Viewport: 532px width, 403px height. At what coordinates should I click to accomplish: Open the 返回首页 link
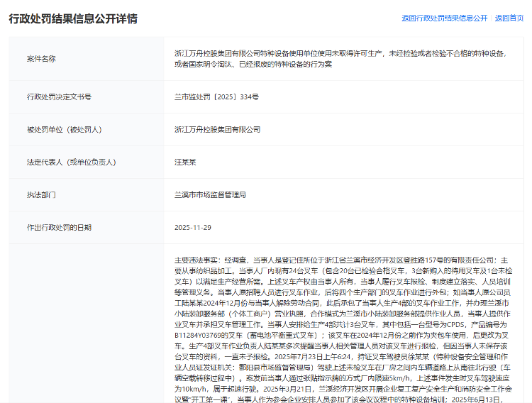(x=509, y=18)
